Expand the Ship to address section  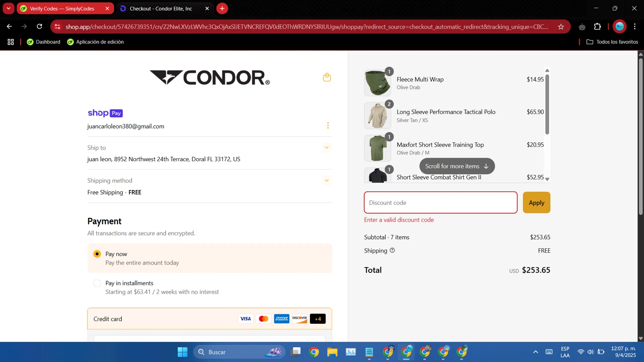pyautogui.click(x=327, y=148)
